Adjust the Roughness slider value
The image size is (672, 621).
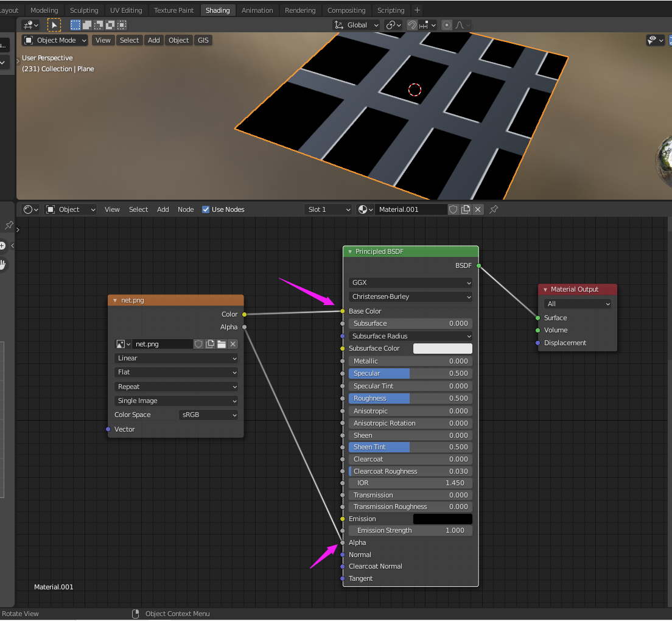pos(411,399)
